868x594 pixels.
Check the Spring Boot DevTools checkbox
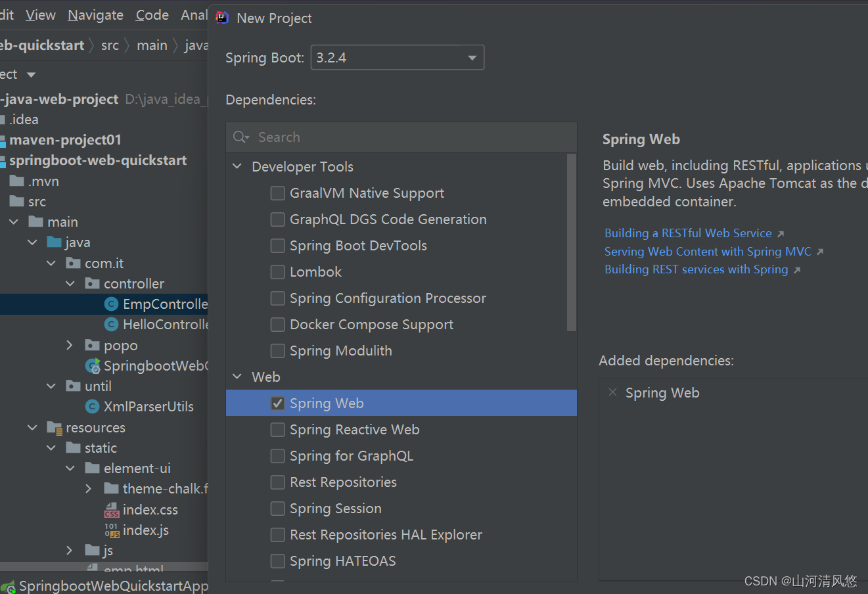[x=278, y=246]
